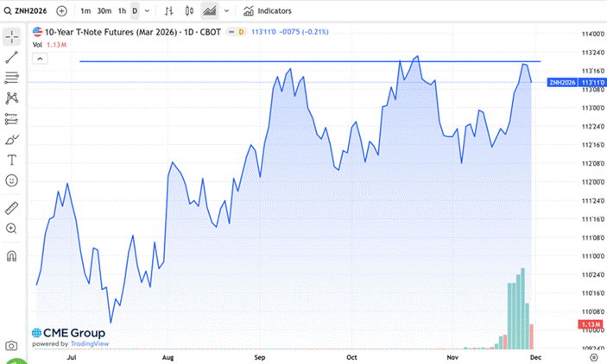The image size is (607, 364).
Task: Switch to bars chart style
Action: click(168, 11)
